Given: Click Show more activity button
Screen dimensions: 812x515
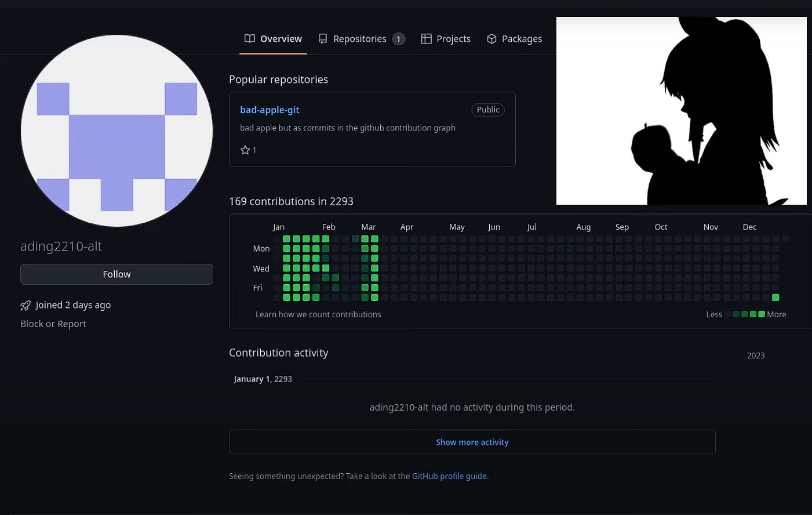Looking at the screenshot, I should tap(472, 442).
